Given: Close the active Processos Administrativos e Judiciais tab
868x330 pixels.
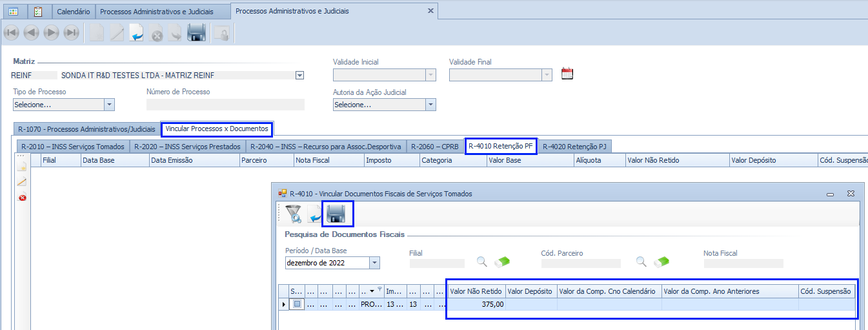Looking at the screenshot, I should tap(431, 11).
